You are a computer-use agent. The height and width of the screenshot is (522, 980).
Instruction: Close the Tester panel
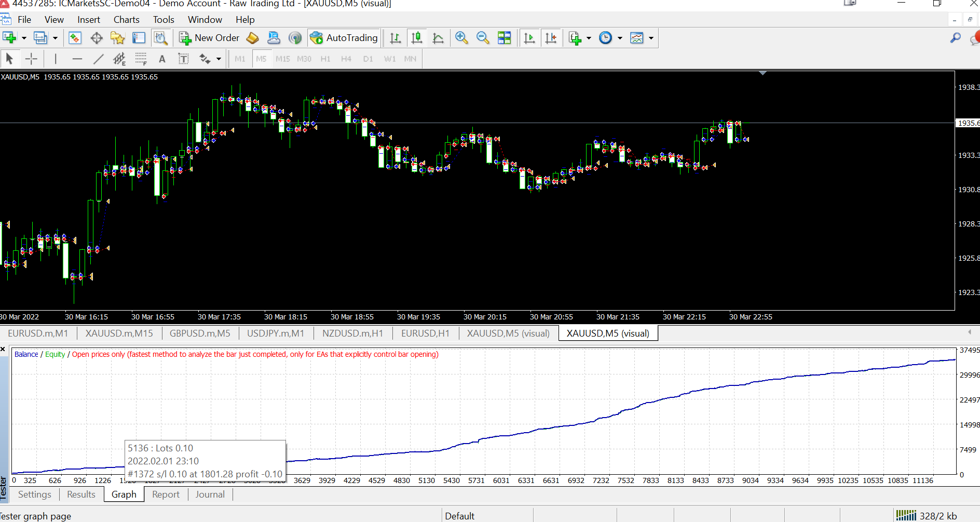tap(3, 349)
